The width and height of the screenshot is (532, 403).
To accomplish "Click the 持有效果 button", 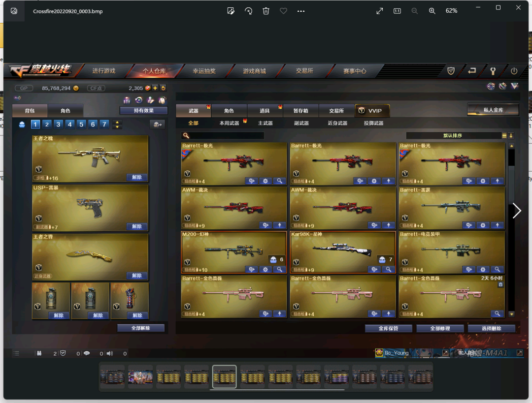I will click(143, 111).
